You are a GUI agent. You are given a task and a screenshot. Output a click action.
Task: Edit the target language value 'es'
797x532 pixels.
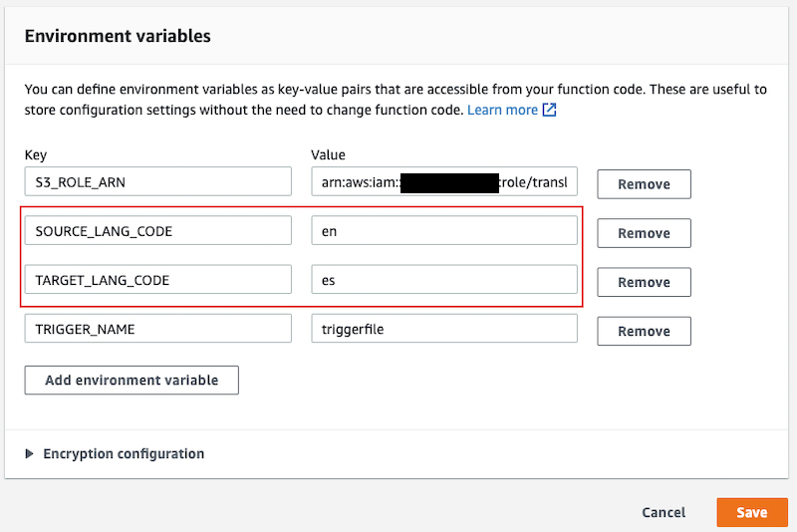point(444,280)
